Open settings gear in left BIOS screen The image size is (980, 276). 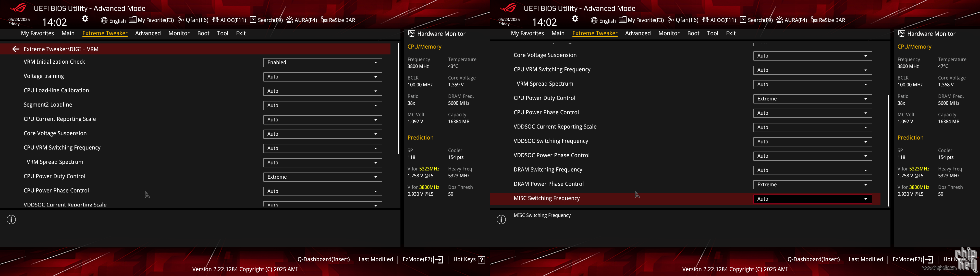tap(85, 19)
